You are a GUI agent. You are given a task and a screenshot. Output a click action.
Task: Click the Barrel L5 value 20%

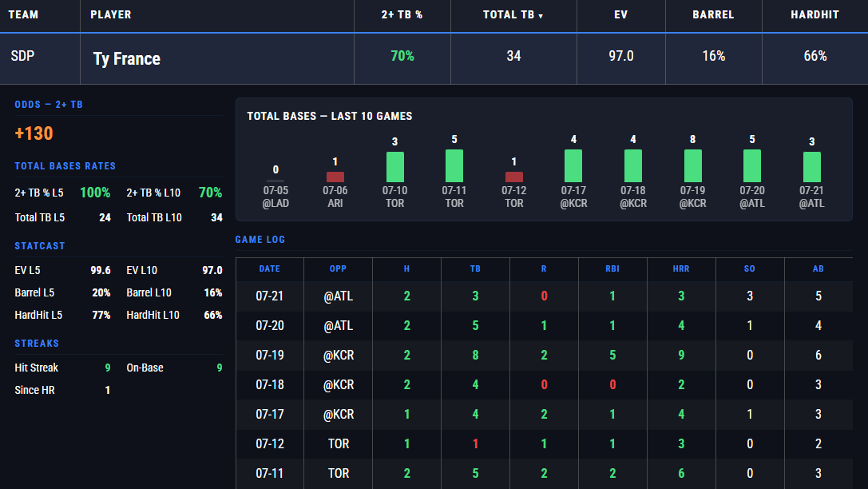(x=101, y=292)
